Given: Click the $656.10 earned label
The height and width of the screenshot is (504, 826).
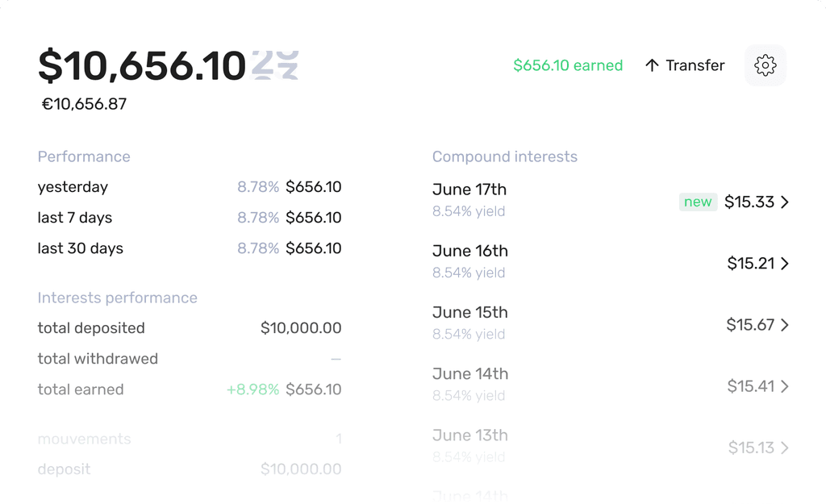Looking at the screenshot, I should coord(568,65).
